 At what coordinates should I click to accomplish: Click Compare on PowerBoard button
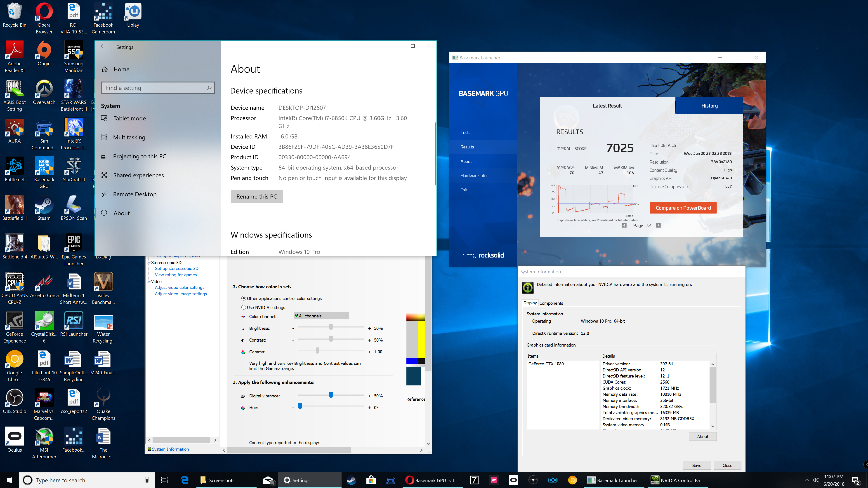click(683, 208)
